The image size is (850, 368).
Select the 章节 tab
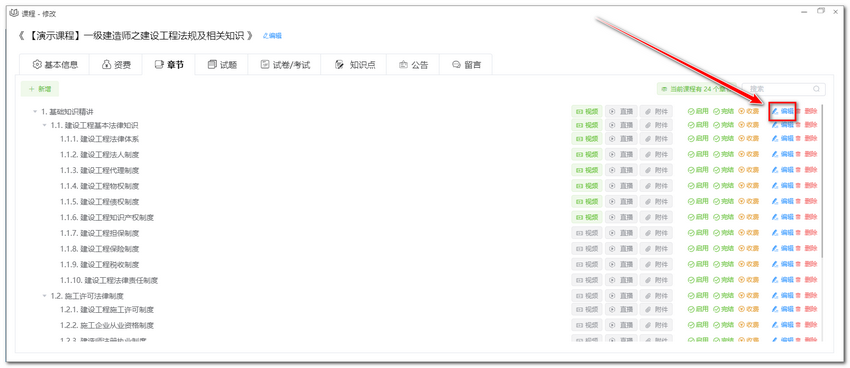(x=169, y=64)
